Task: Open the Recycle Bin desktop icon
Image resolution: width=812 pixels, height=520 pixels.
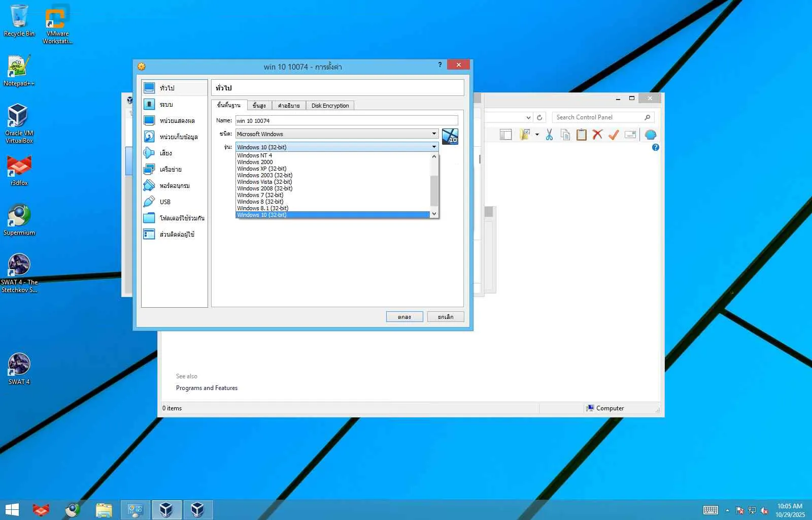Action: click(19, 21)
